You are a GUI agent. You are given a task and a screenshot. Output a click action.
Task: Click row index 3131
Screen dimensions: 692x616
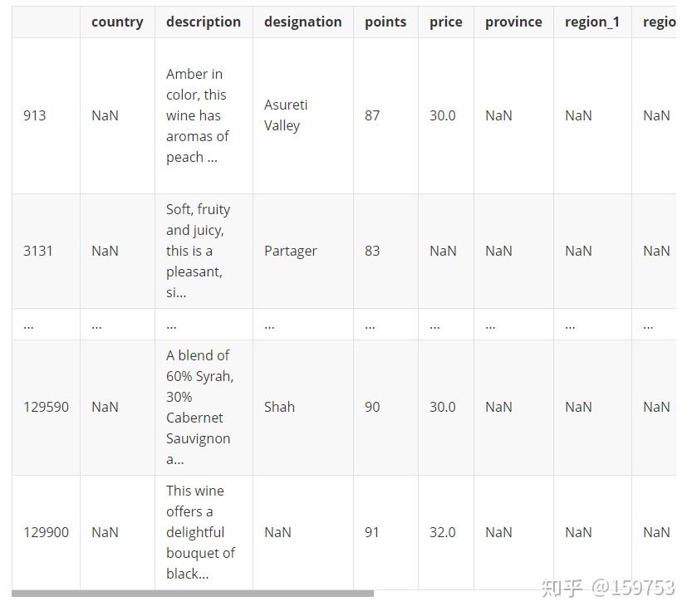coord(38,251)
